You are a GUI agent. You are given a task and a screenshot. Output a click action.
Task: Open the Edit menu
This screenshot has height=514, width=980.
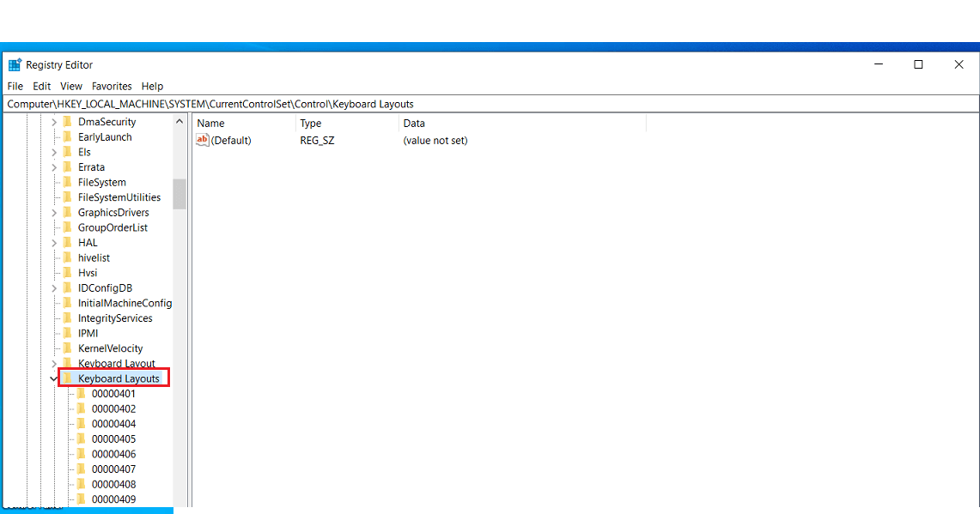click(x=42, y=86)
